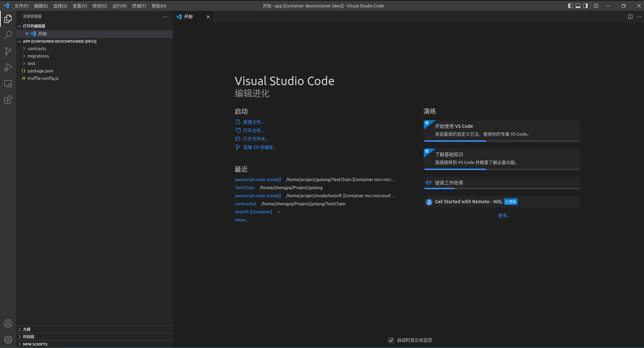Open the 终端(T) menu
The height and width of the screenshot is (348, 644).
pyautogui.click(x=139, y=6)
